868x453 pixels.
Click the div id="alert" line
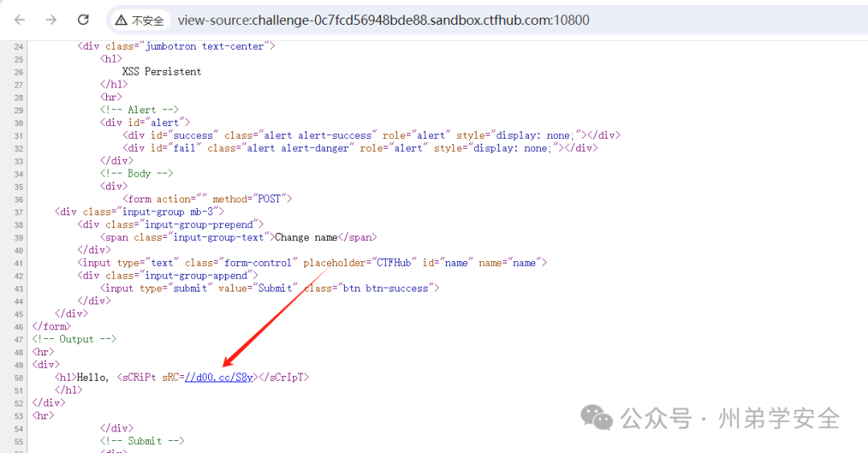(145, 122)
